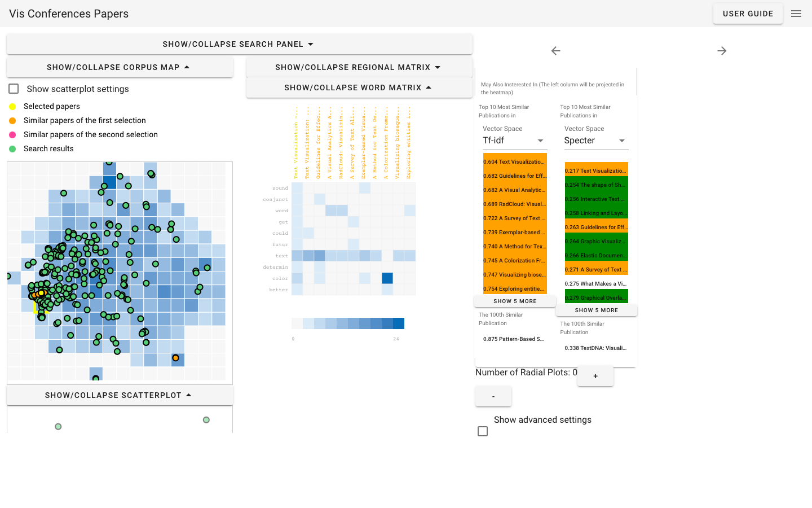The height and width of the screenshot is (508, 812).
Task: Select '0.604 Text Visualizatio...' in Tf-idf list
Action: pyautogui.click(x=515, y=162)
